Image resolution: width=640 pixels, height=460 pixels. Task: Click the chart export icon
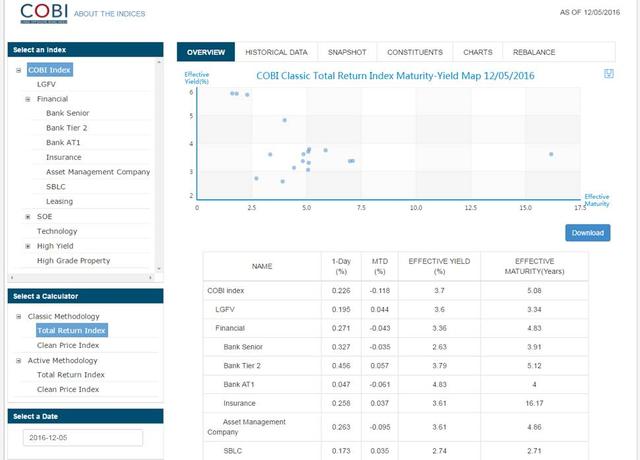(609, 73)
